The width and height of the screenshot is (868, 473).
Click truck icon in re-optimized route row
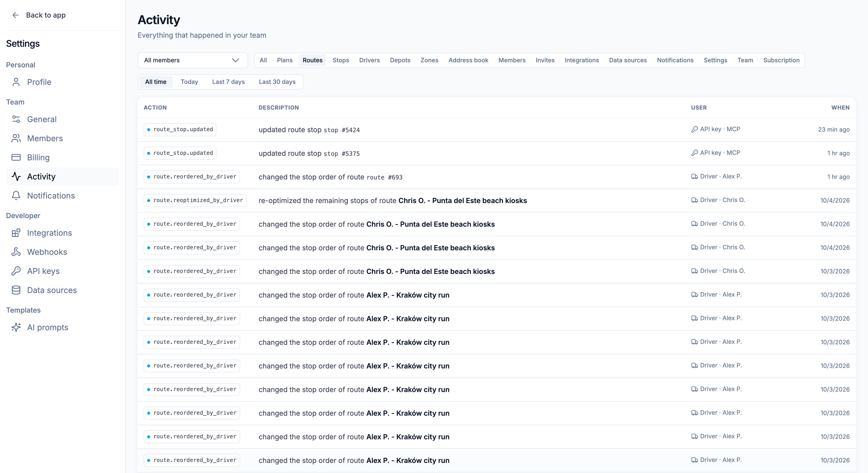coord(694,200)
